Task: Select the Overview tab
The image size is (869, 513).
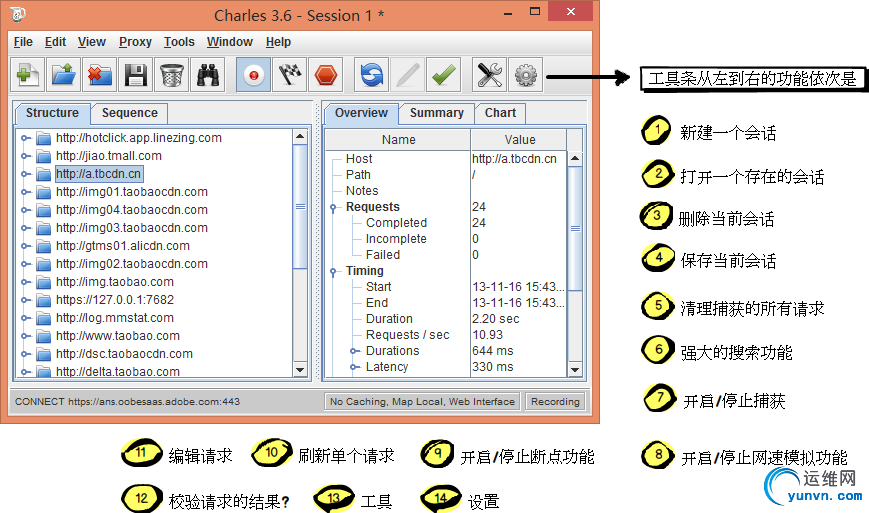Action: click(x=361, y=113)
